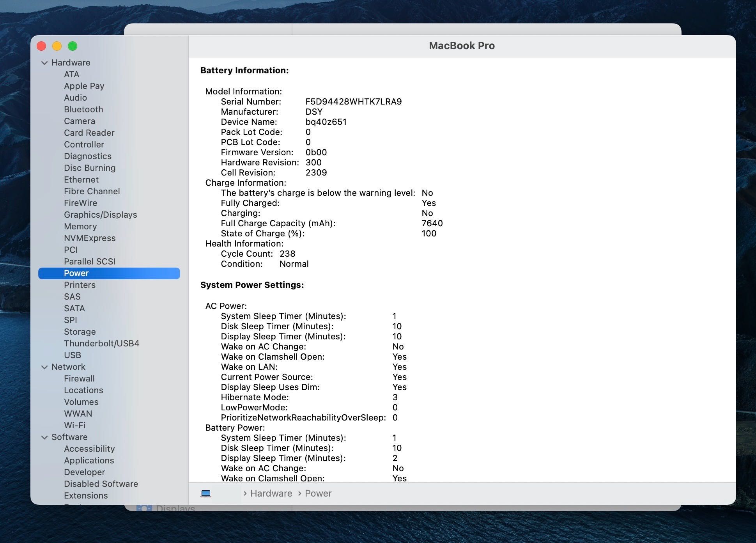The height and width of the screenshot is (543, 756).
Task: Open the Audio hardware section
Action: coord(75,98)
